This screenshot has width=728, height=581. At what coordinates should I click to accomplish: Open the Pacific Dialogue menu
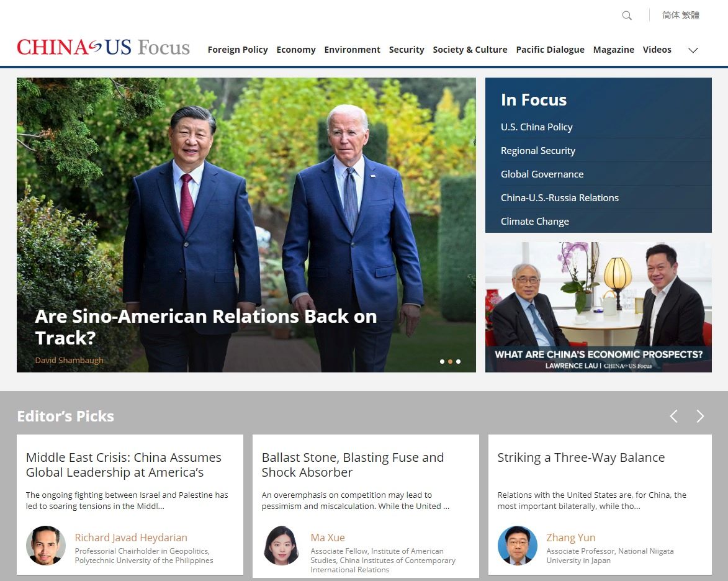point(550,50)
